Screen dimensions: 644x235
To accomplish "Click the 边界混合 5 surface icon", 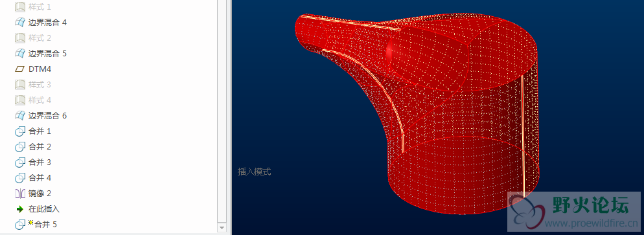I will pos(19,53).
